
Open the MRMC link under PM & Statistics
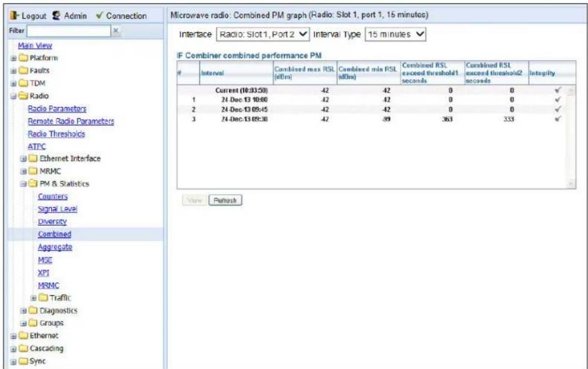point(48,285)
